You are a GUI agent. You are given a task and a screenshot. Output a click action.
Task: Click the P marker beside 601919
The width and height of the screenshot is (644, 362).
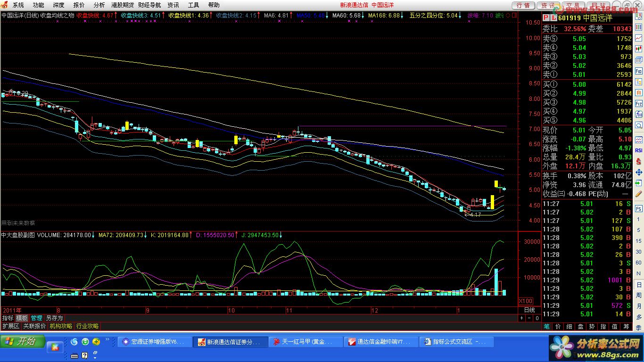[x=546, y=18]
